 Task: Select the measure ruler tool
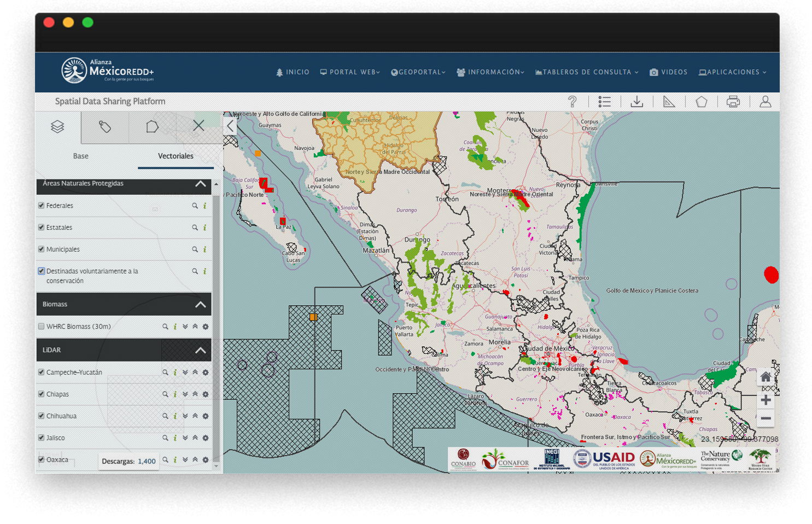[x=669, y=102]
